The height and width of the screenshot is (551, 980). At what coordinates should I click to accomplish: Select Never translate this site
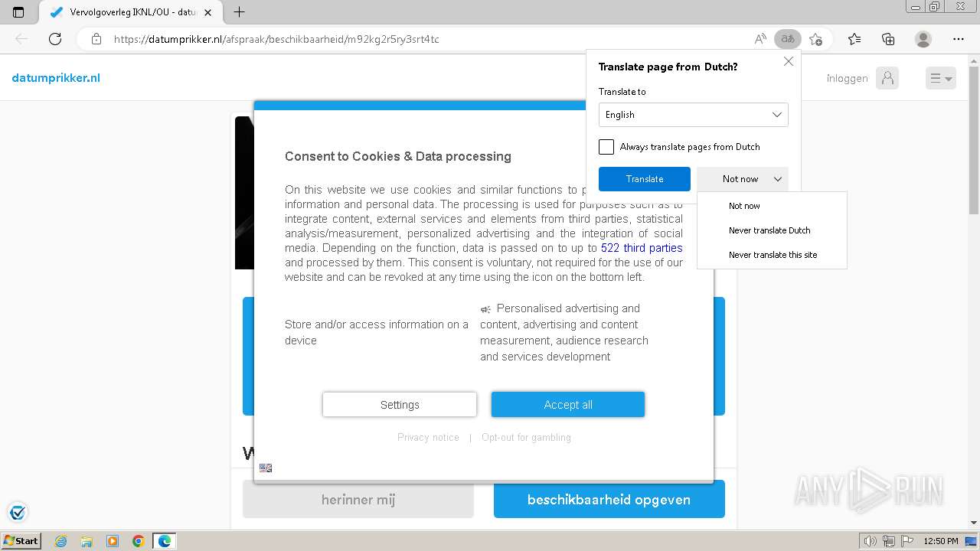pos(772,255)
